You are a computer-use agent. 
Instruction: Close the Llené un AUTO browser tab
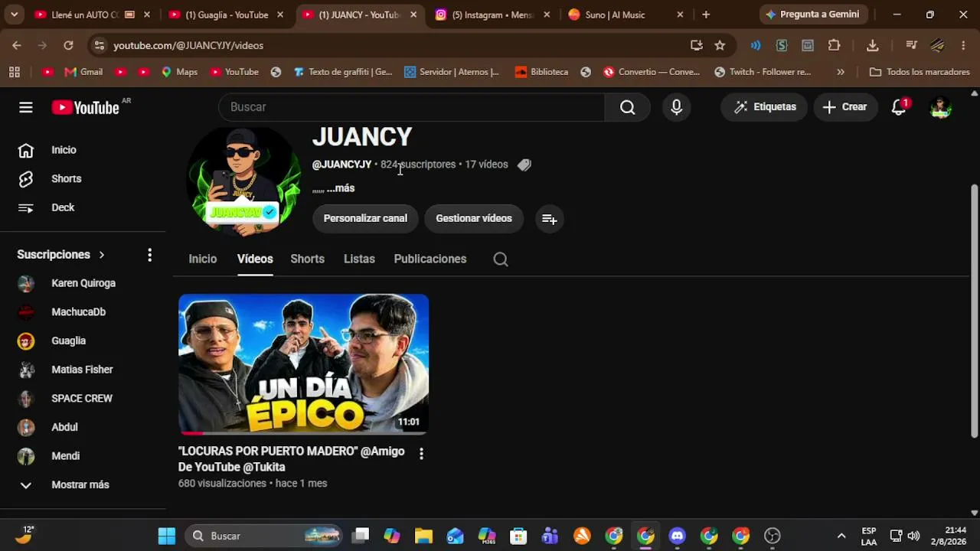pos(147,15)
